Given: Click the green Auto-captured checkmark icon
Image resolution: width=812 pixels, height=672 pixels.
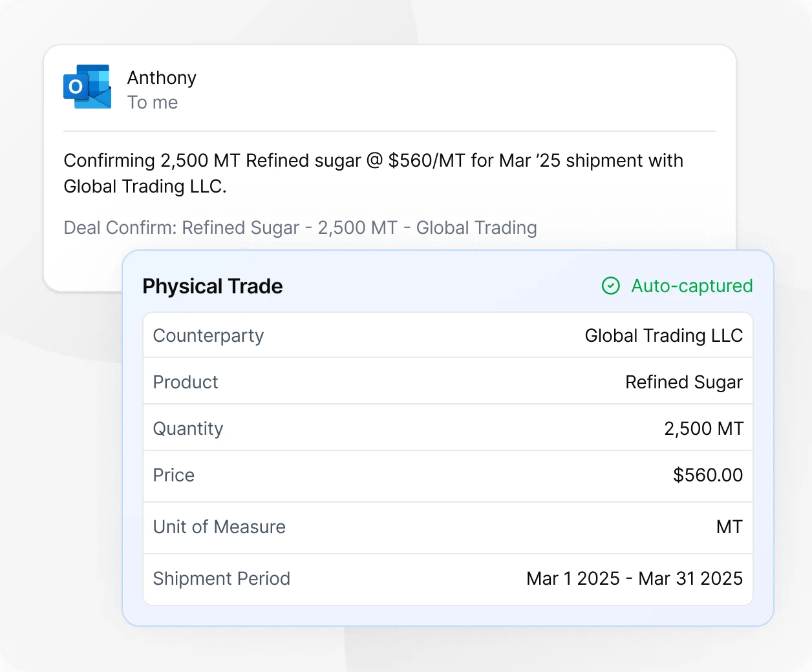Looking at the screenshot, I should point(610,286).
